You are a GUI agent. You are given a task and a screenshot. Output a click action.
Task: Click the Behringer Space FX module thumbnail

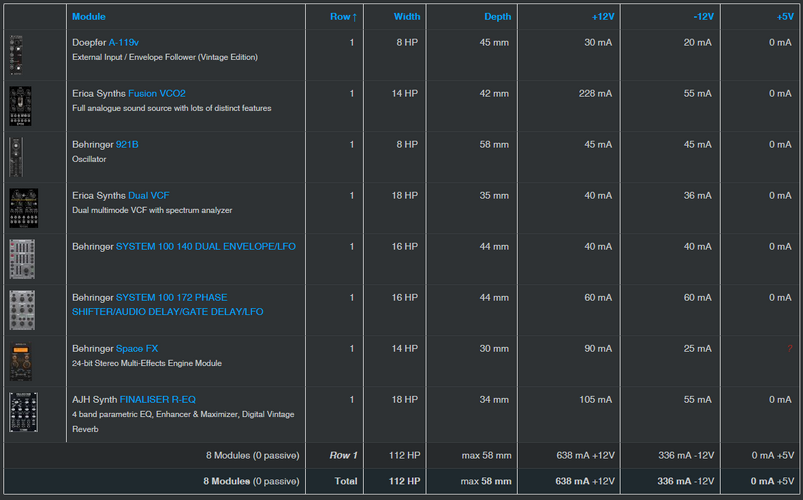pos(20,361)
